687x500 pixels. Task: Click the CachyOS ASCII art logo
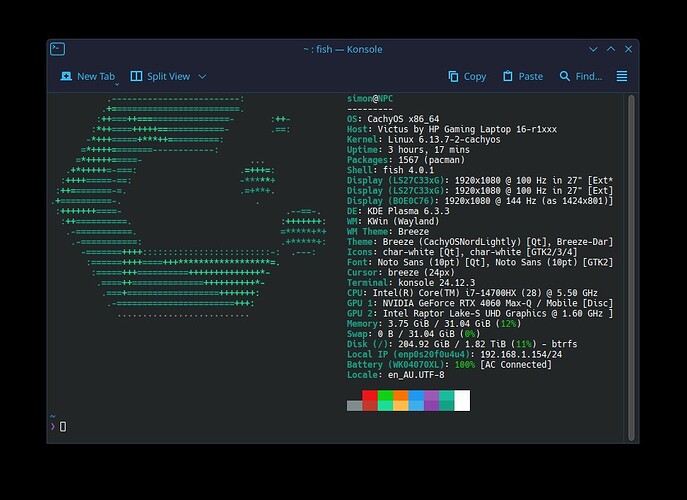[x=189, y=206]
